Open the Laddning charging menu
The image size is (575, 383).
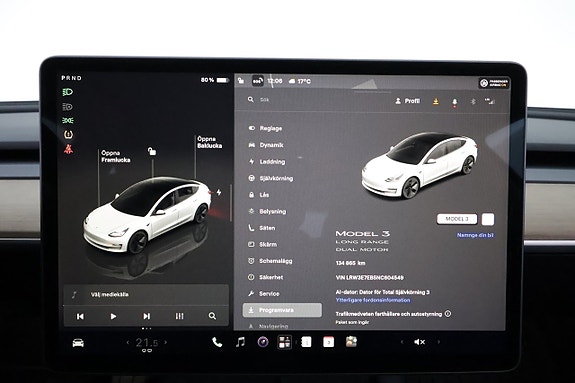tap(267, 162)
